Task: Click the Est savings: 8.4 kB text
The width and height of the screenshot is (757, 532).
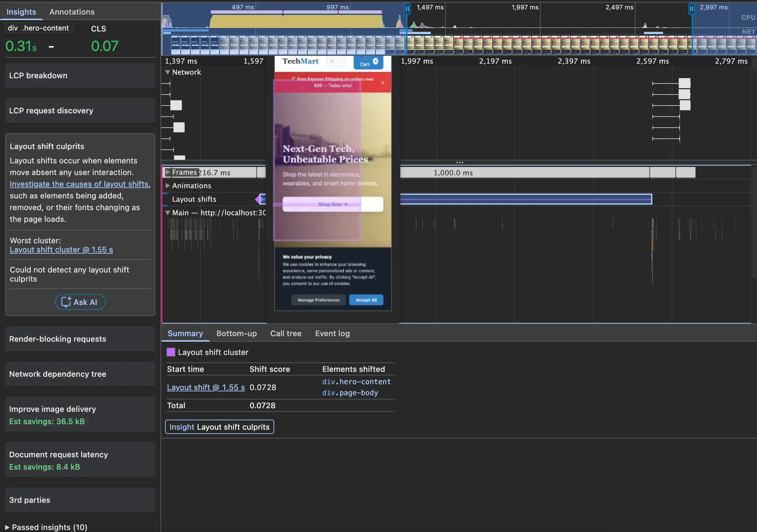Action: tap(45, 467)
